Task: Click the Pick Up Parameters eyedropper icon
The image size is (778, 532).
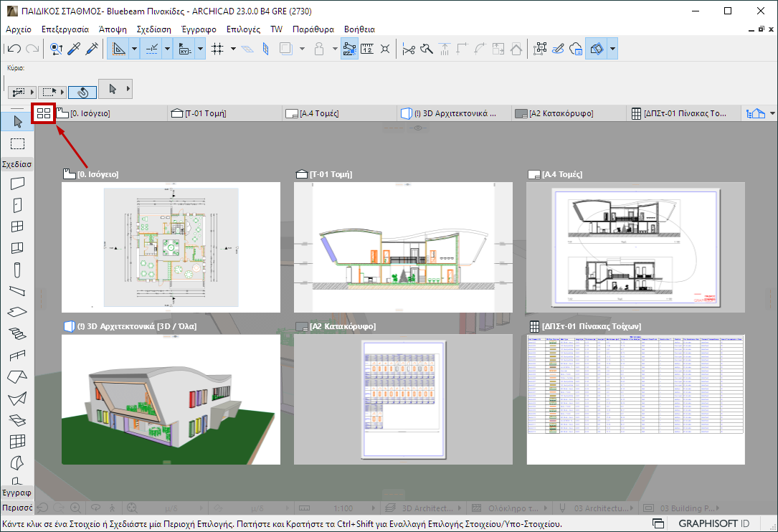Action: 73,49
